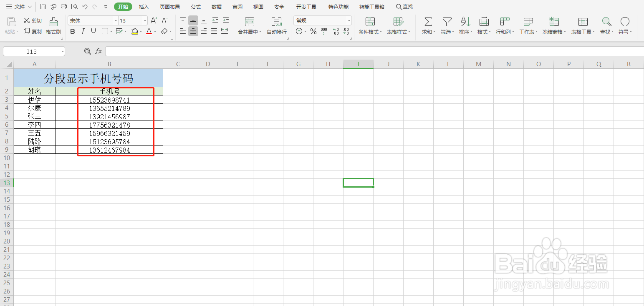Open the number format 常规 dropdown

pos(349,20)
